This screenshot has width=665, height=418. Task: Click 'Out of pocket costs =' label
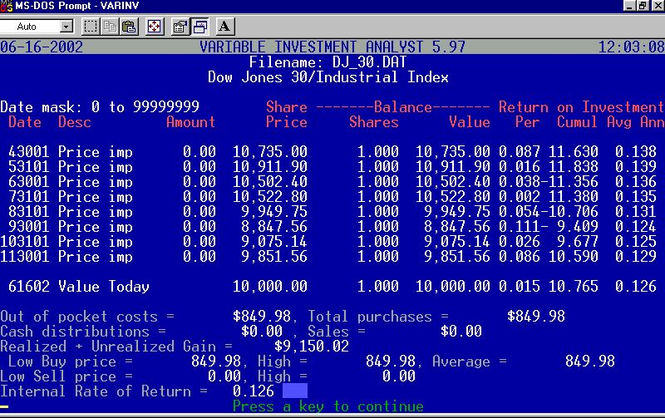click(x=87, y=317)
